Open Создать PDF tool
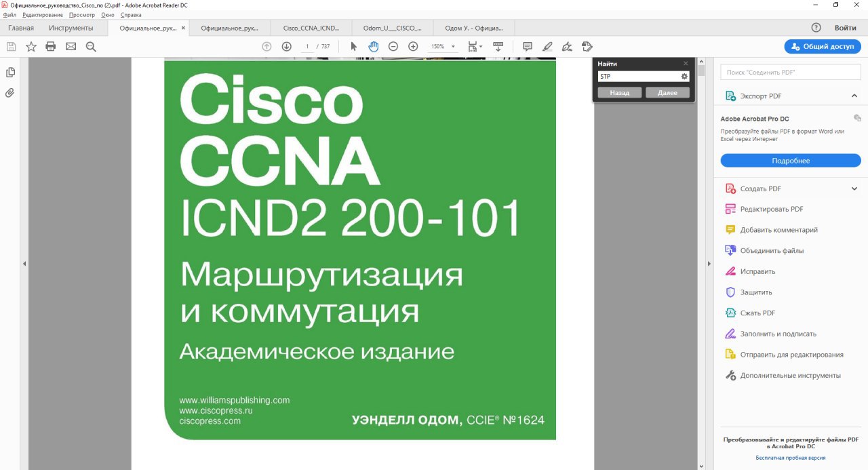The height and width of the screenshot is (470, 868). click(761, 189)
